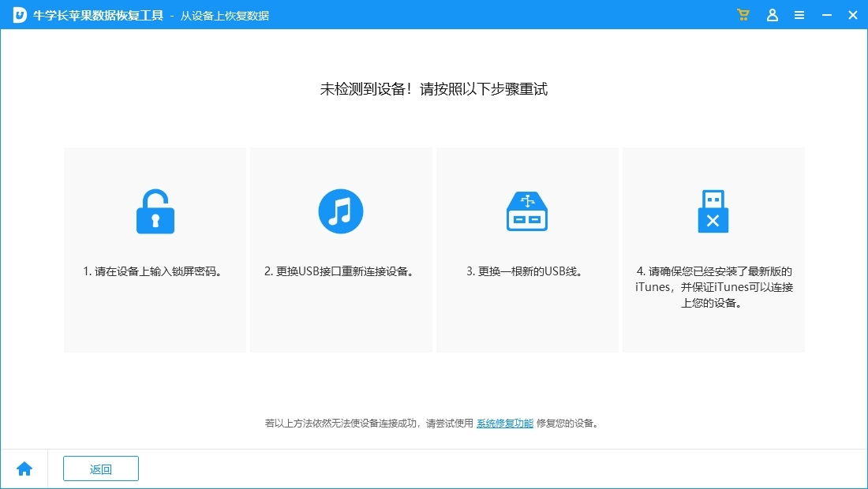Open the hamburger menu in the title bar

pyautogui.click(x=799, y=14)
